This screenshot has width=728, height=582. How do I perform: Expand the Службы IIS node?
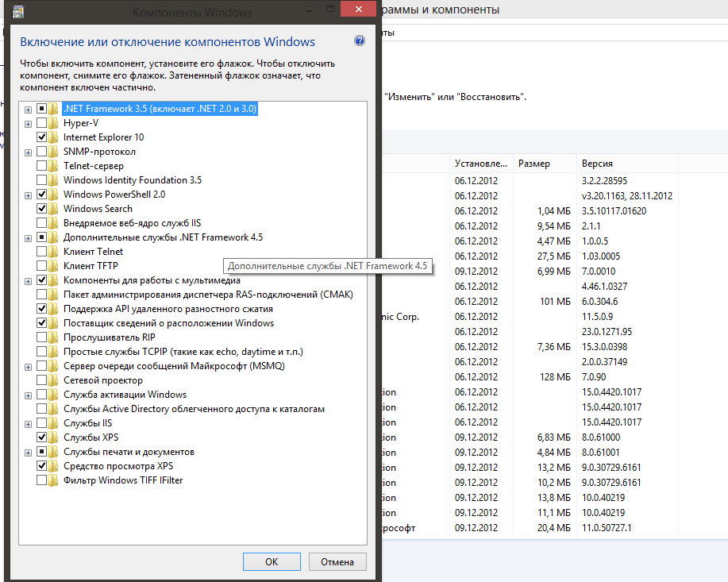point(28,424)
